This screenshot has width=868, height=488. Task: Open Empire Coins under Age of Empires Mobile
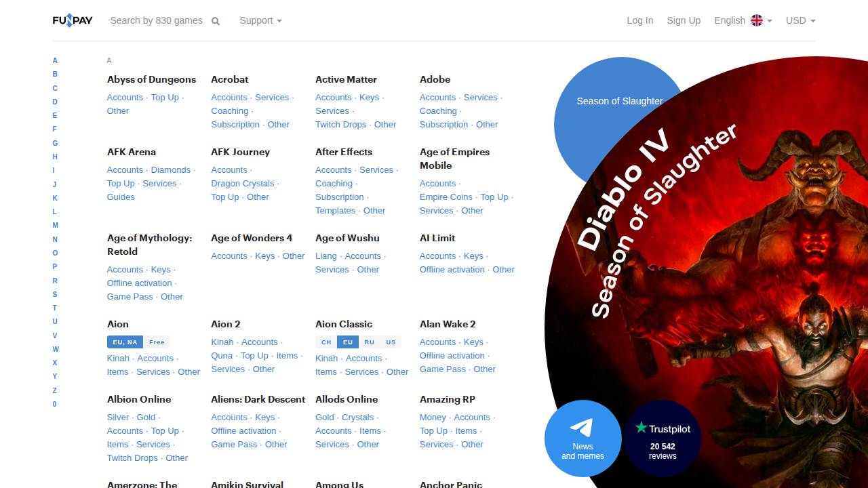click(446, 197)
